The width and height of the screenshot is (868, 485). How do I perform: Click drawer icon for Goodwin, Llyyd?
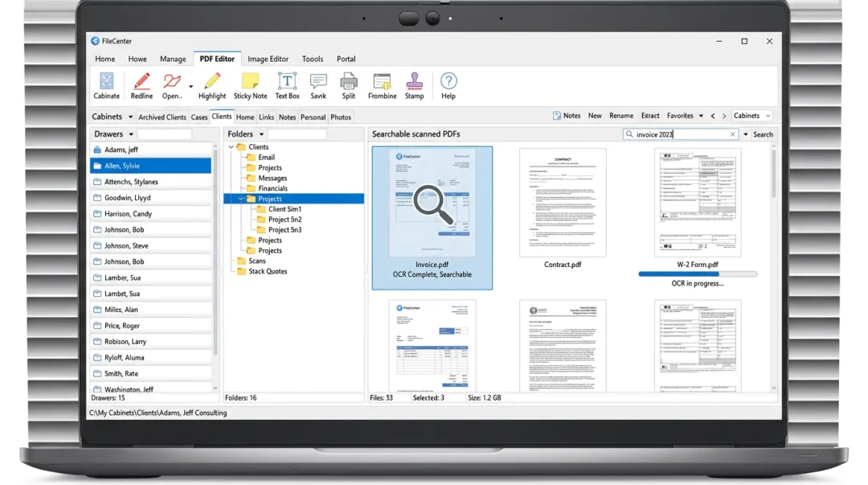pyautogui.click(x=97, y=198)
